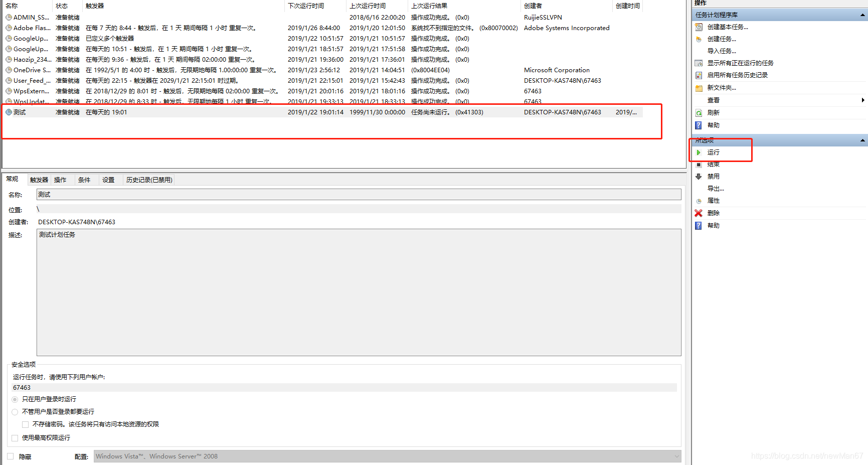Click clock icon of ADMIN_SS task
868x465 pixels.
9,18
